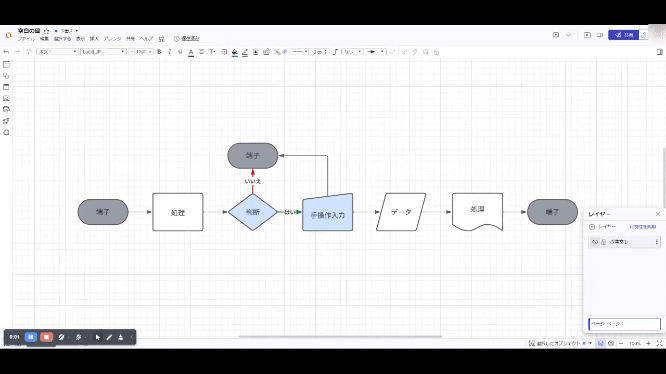666x374 pixels.
Task: Open the start arrow style dropdown
Action: coord(352,52)
